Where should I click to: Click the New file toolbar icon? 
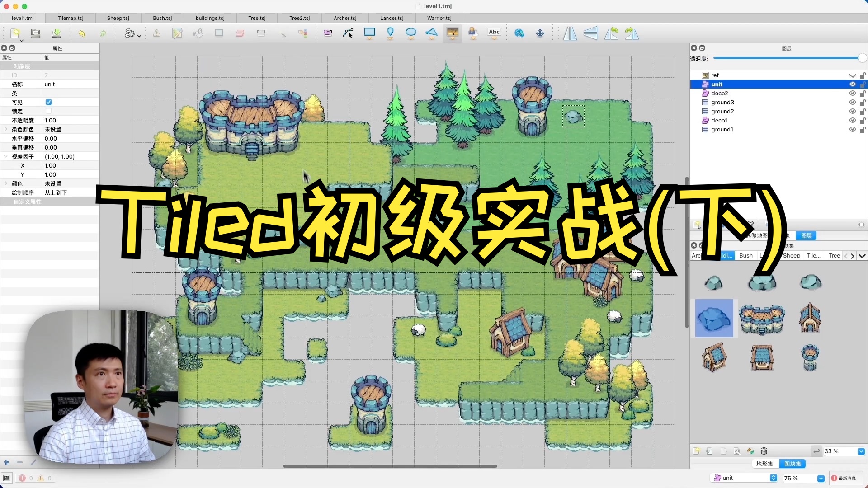click(15, 33)
